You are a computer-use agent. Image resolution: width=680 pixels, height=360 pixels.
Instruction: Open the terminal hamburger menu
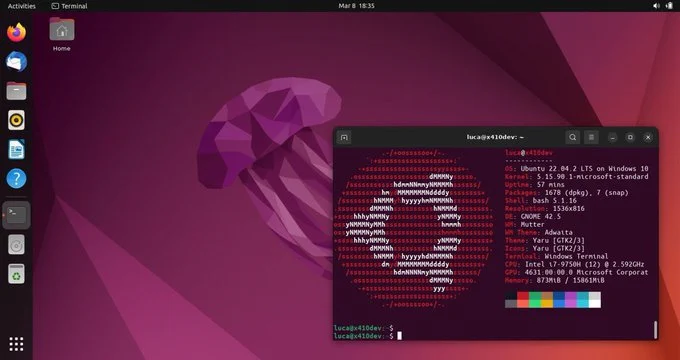tap(591, 137)
